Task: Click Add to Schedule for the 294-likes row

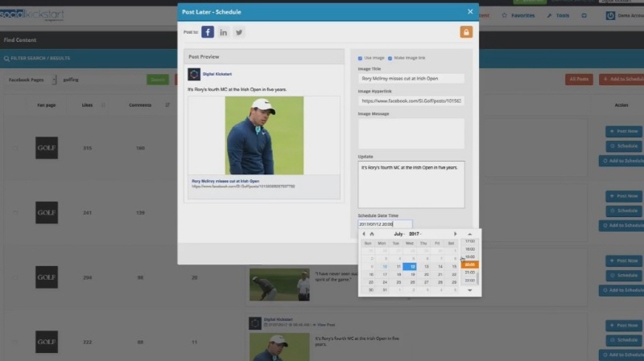Action: [x=622, y=290]
